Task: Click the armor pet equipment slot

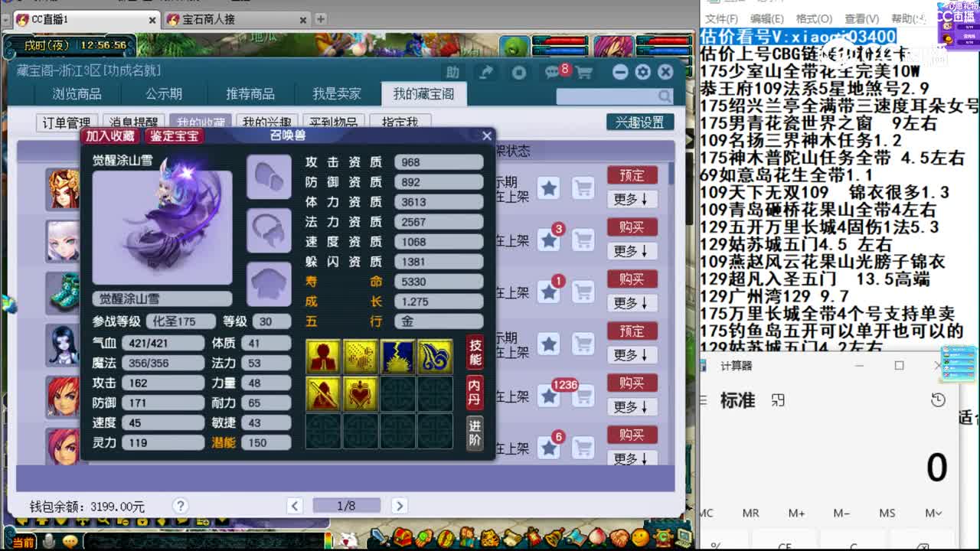Action: point(269,282)
